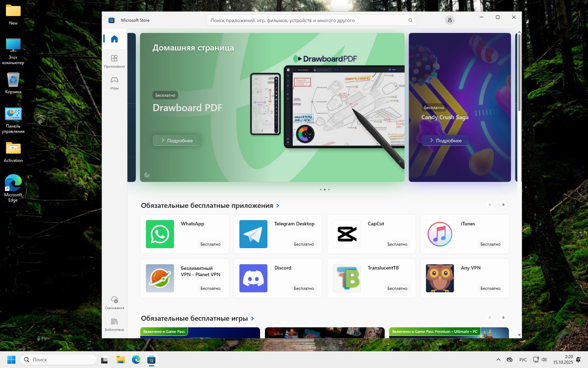This screenshot has width=588, height=368.
Task: Click the store search input field
Action: pos(308,20)
